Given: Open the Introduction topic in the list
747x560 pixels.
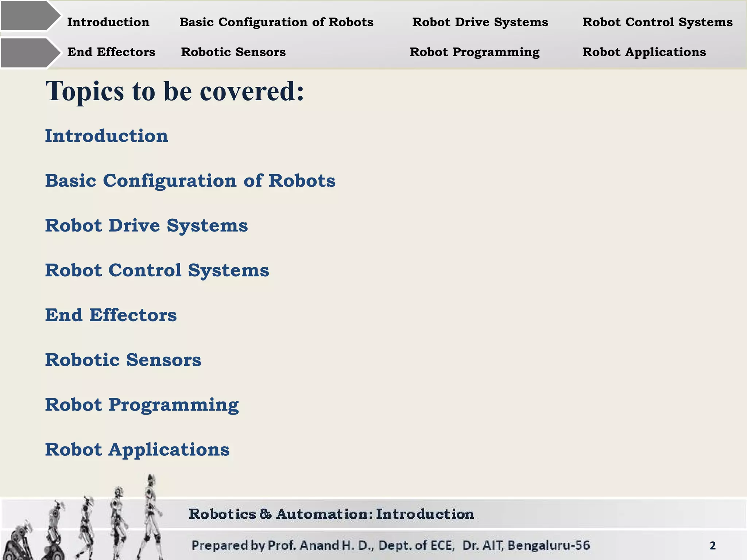Looking at the screenshot, I should point(107,136).
